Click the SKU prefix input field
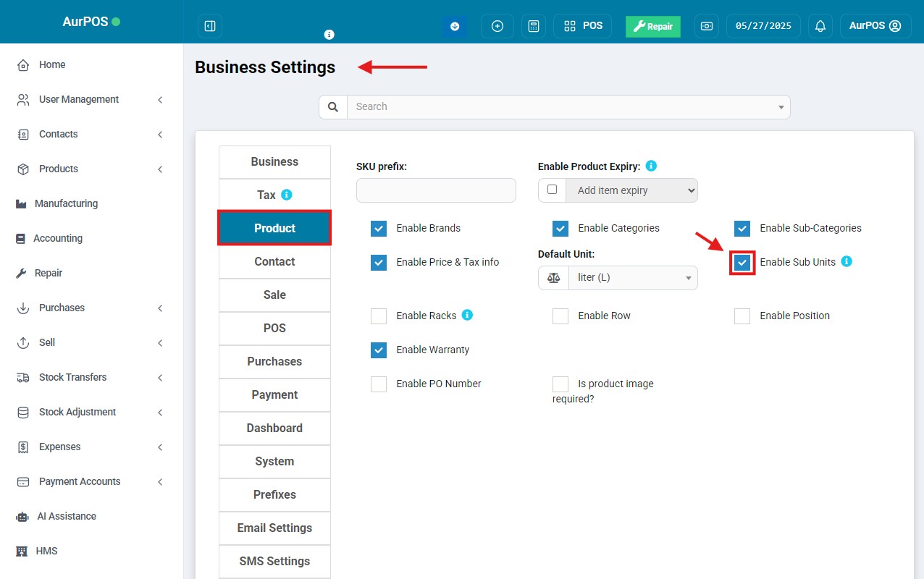This screenshot has height=579, width=924. 436,190
